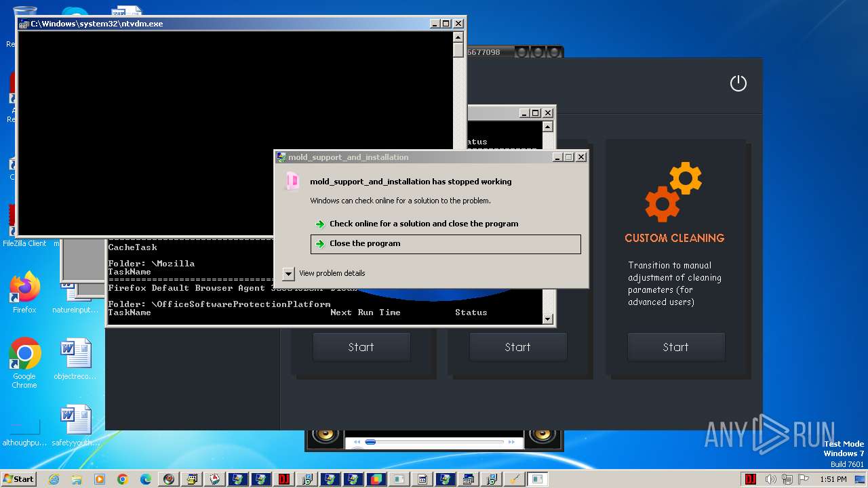Click the ntvdm.exe console title bar icon

tap(24, 24)
